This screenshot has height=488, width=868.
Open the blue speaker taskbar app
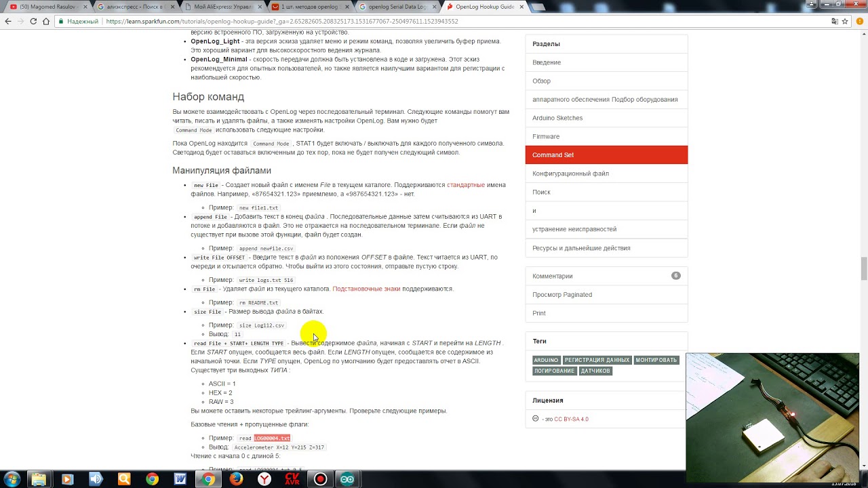click(96, 479)
